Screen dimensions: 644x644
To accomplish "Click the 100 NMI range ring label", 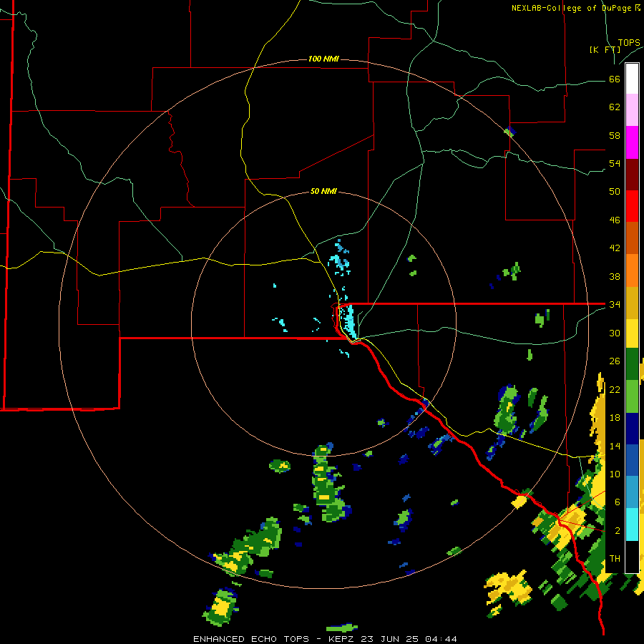I will pyautogui.click(x=323, y=59).
